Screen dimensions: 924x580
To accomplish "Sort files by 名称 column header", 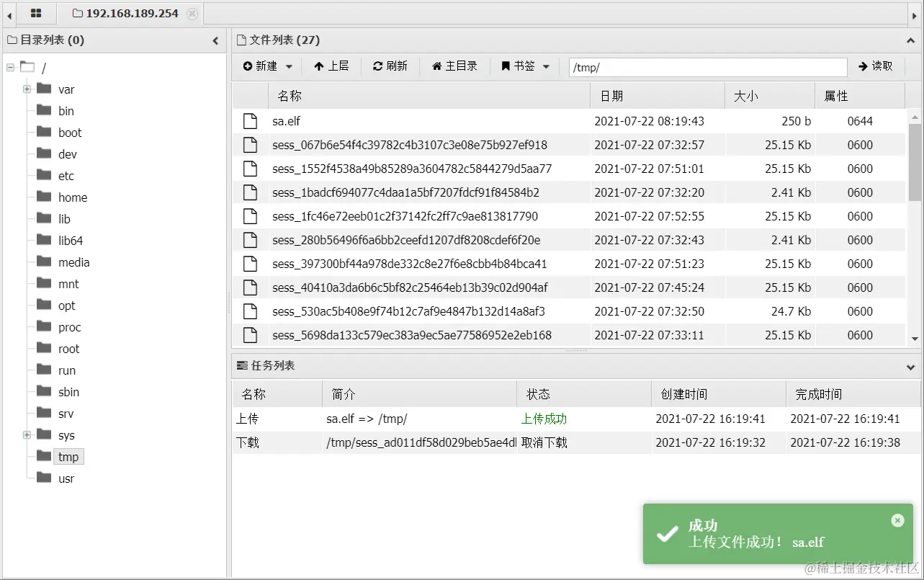I will click(x=429, y=96).
